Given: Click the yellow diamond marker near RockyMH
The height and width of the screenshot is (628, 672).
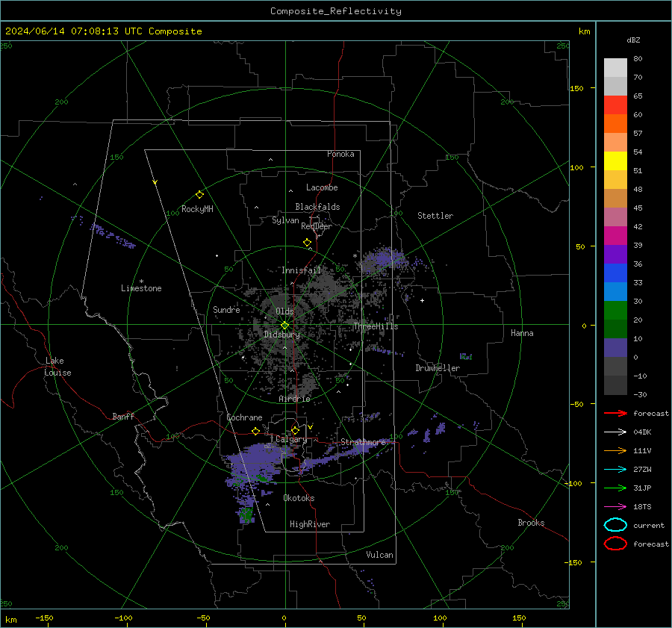Looking at the screenshot, I should [x=199, y=195].
